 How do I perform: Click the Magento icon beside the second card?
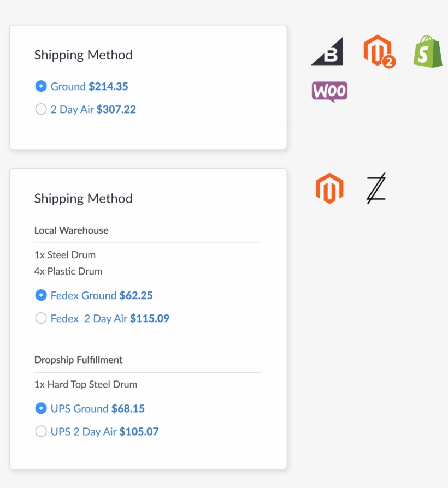tap(330, 188)
